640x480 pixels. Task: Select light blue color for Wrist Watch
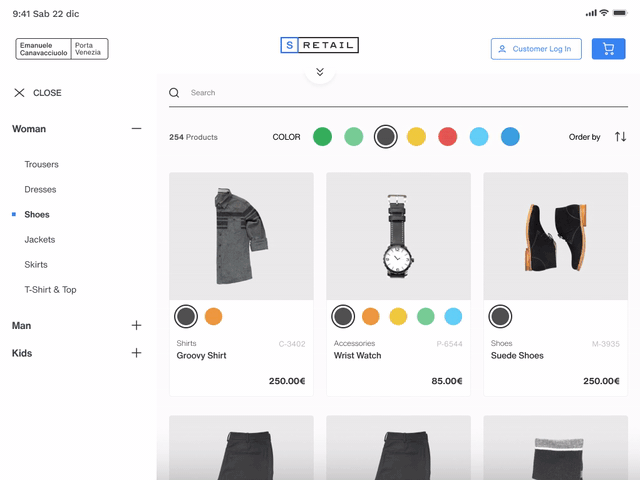(453, 317)
